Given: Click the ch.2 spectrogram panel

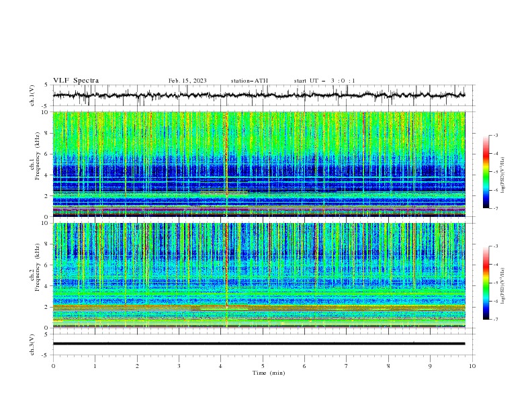Looking at the screenshot, I should [259, 275].
